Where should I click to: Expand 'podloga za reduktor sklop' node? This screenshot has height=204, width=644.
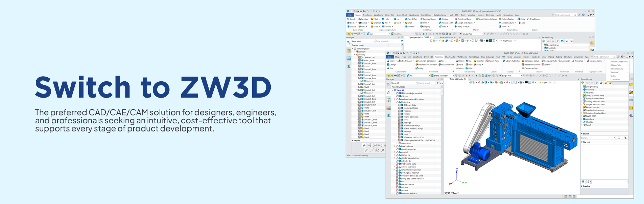[395, 99]
